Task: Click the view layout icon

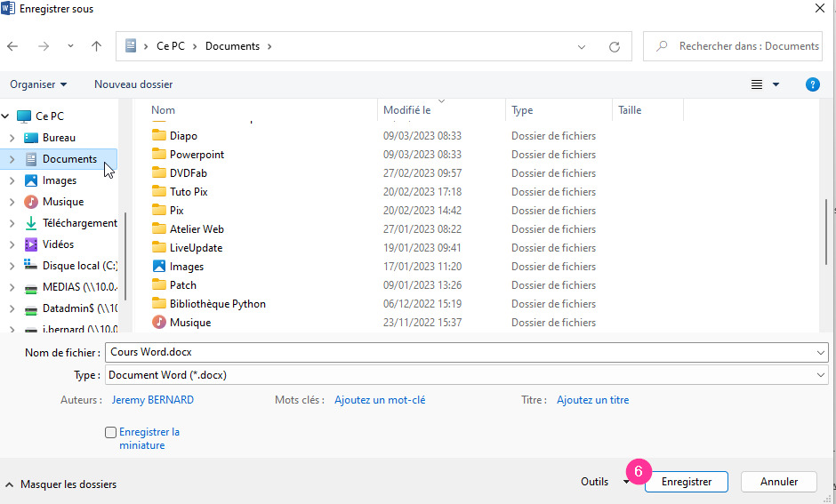Action: coord(757,84)
